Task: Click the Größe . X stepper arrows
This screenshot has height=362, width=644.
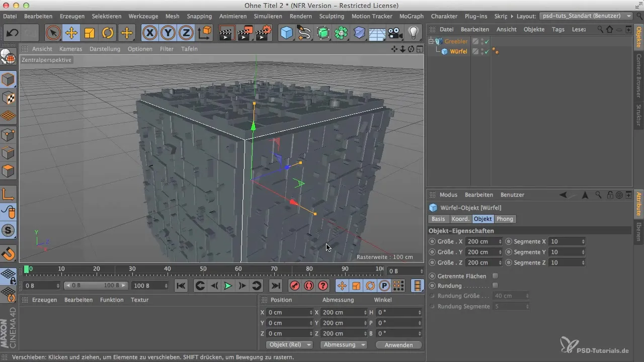Action: (500, 241)
